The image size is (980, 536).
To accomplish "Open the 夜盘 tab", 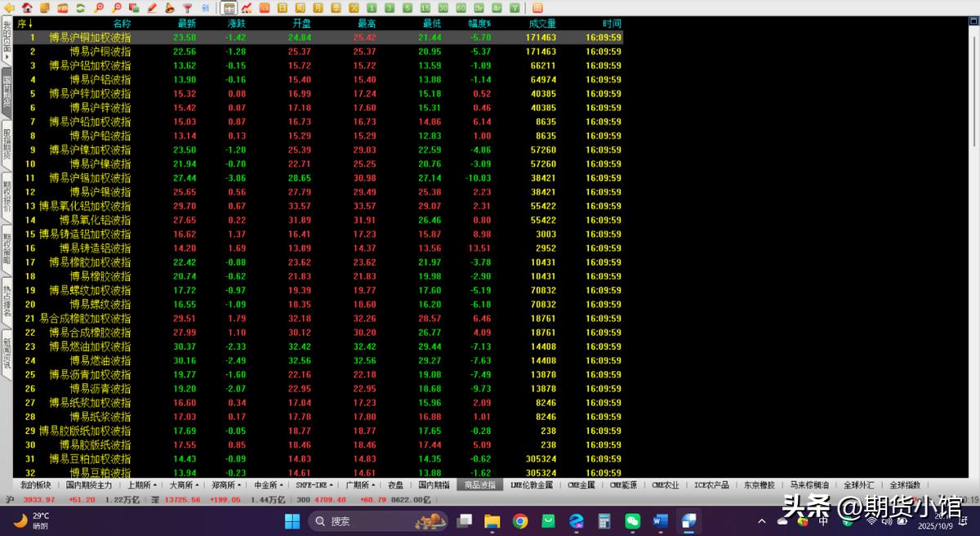I will 395,485.
